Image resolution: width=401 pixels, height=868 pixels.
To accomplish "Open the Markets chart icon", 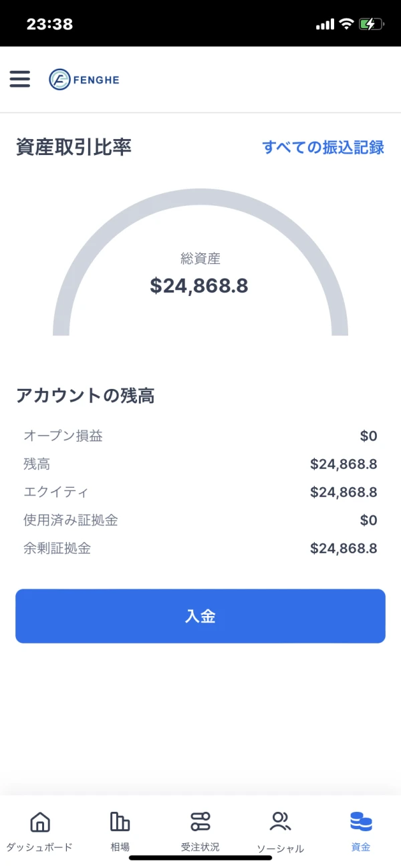I will [120, 821].
